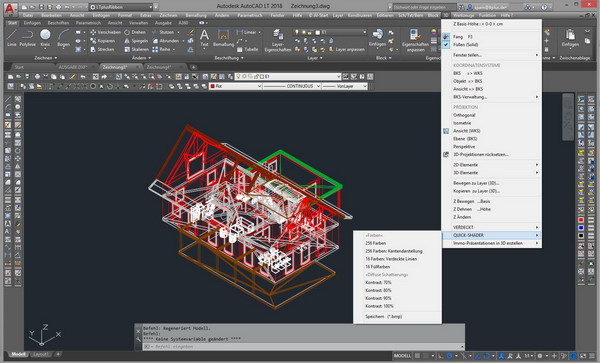Click the Drehen rotate tool
Screen dimensions: 600x363
(x=135, y=32)
